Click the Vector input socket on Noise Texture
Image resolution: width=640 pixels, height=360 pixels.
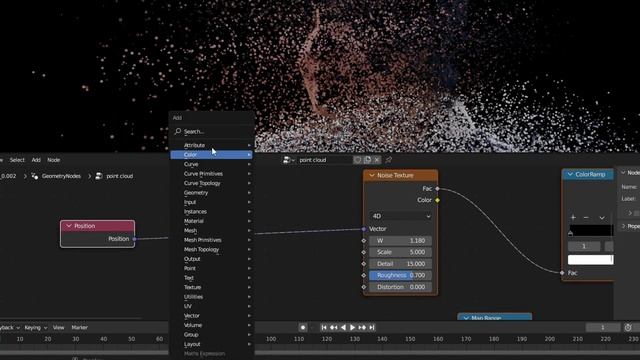pyautogui.click(x=364, y=229)
